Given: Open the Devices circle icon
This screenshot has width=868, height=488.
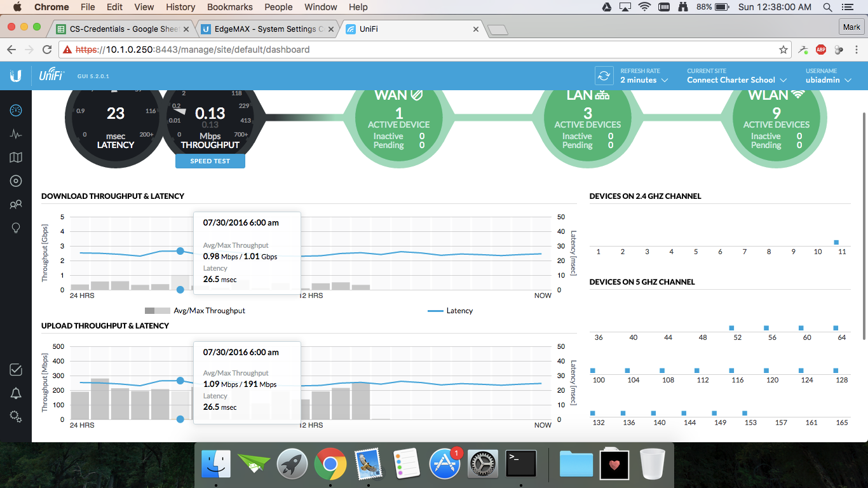Looking at the screenshot, I should (16, 181).
